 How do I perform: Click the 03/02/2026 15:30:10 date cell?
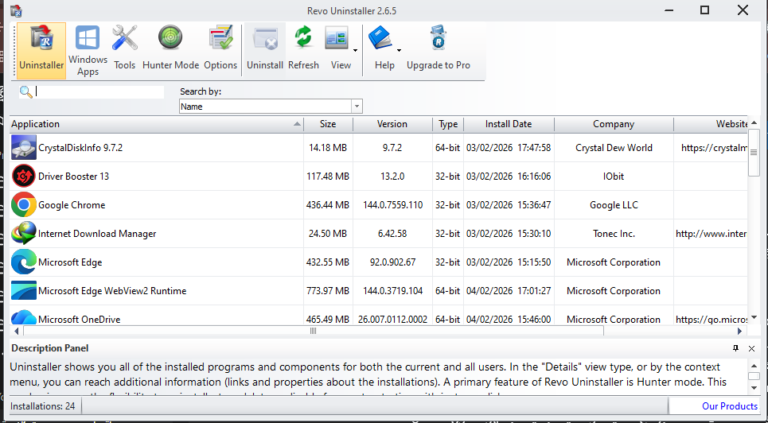(x=508, y=234)
